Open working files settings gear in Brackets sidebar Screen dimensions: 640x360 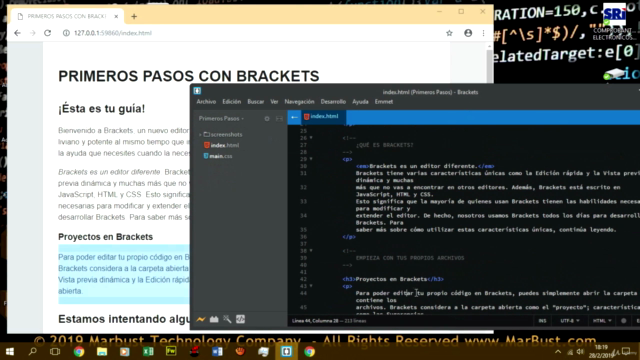267,119
